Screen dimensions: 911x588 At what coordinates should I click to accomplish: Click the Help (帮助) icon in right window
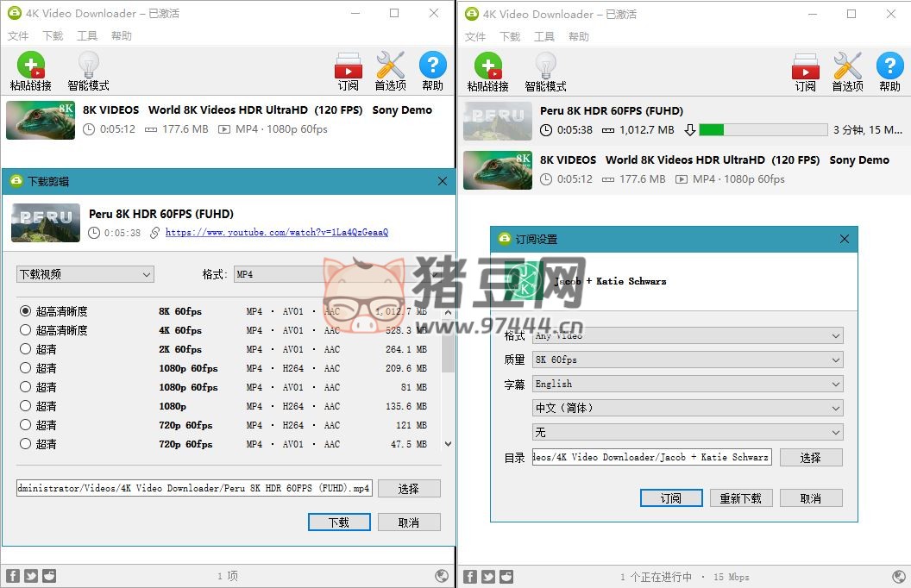(x=890, y=66)
